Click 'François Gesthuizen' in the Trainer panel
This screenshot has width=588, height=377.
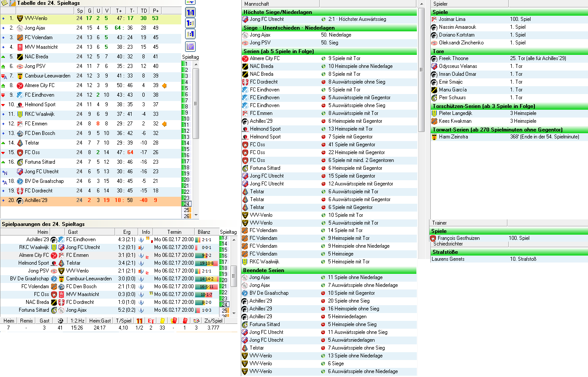[x=459, y=238]
